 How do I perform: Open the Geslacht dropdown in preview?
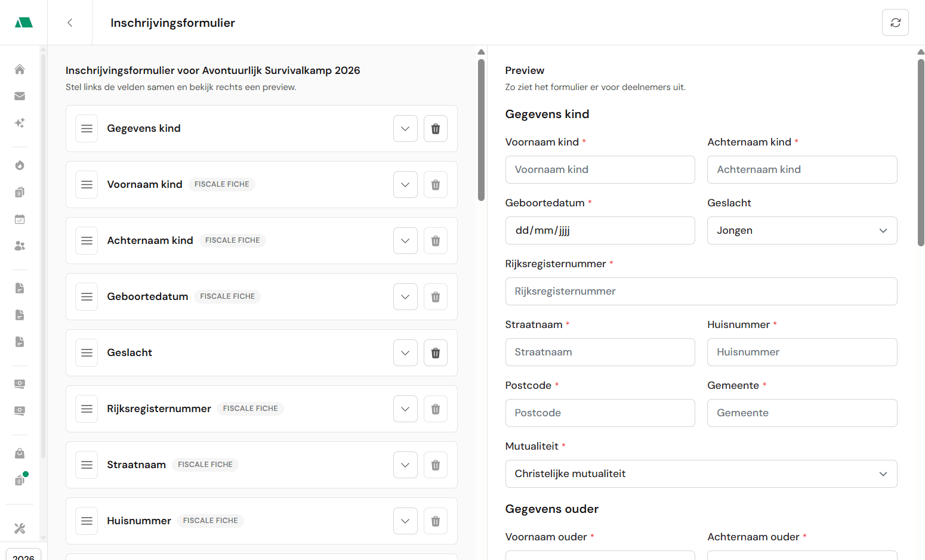(x=802, y=231)
